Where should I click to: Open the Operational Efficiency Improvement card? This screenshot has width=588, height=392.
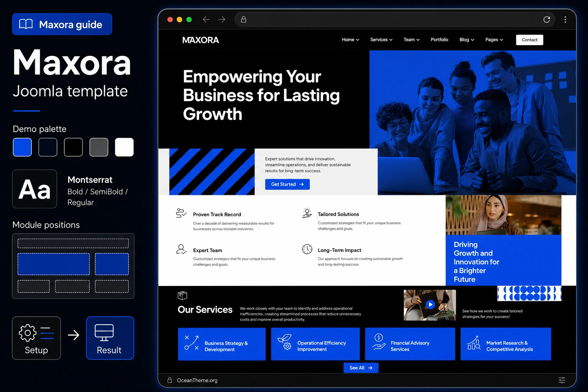(315, 344)
